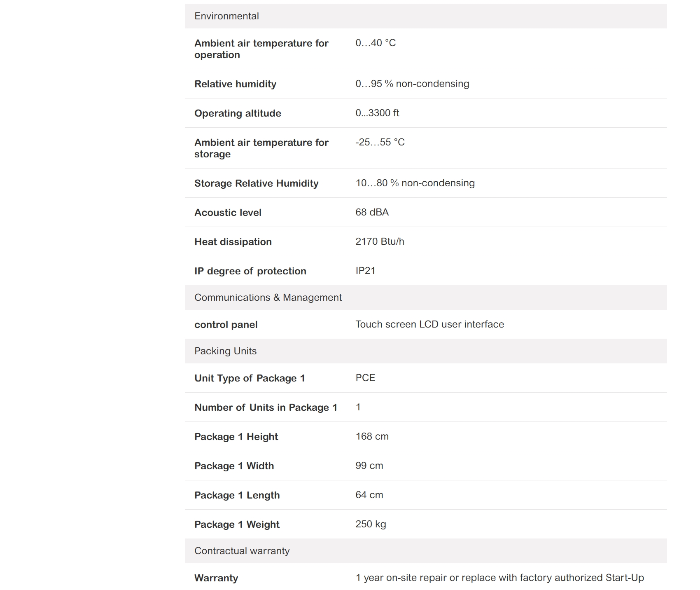
Task: Click the Package 1 Length label
Action: pyautogui.click(x=237, y=495)
